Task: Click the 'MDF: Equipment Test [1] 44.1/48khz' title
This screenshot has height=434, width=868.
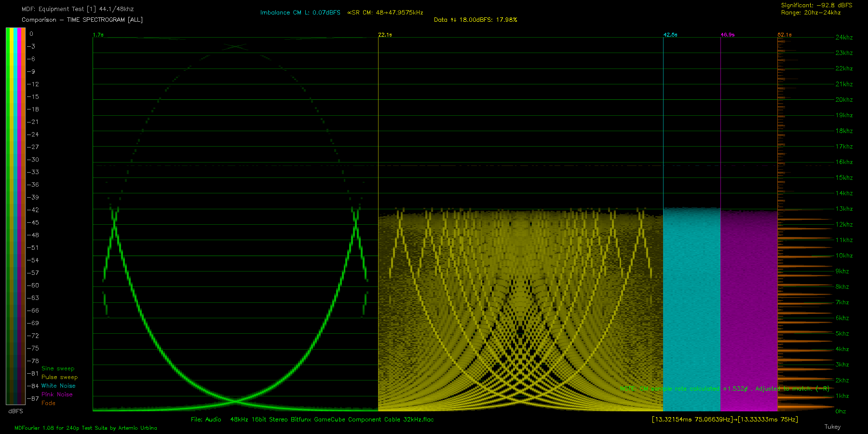Action: (x=78, y=9)
